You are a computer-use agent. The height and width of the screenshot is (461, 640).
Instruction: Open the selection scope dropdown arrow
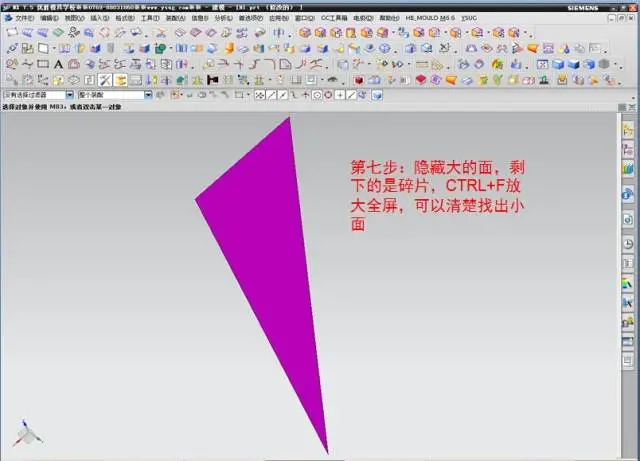pos(148,95)
